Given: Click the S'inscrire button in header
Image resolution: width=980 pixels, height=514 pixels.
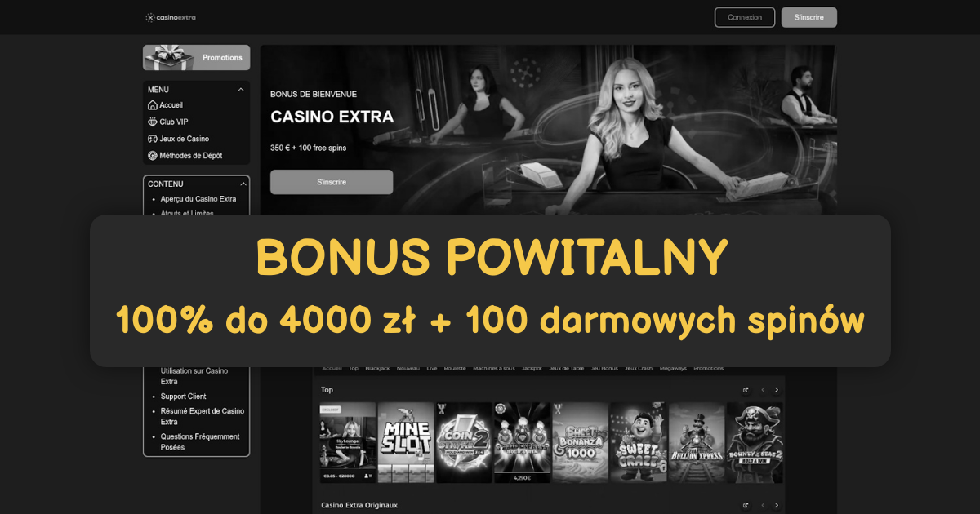Looking at the screenshot, I should pos(808,17).
